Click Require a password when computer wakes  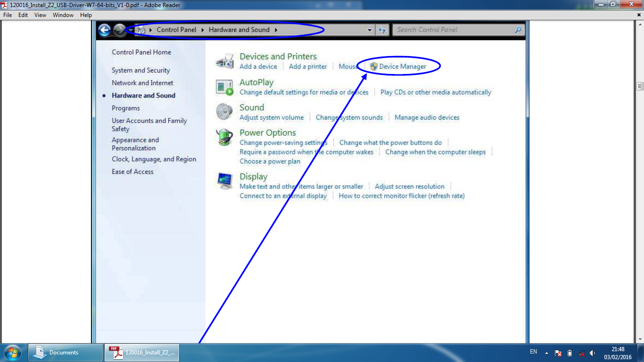(306, 152)
